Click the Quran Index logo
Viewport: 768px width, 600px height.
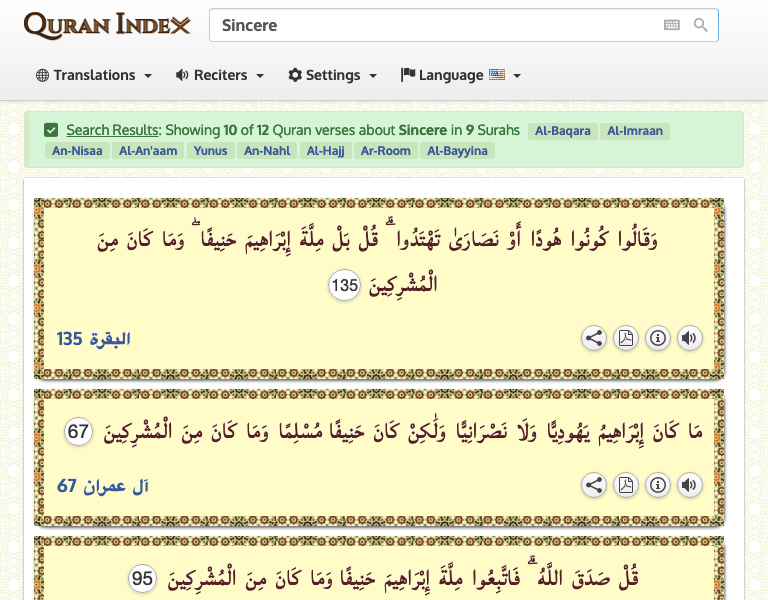click(x=107, y=25)
